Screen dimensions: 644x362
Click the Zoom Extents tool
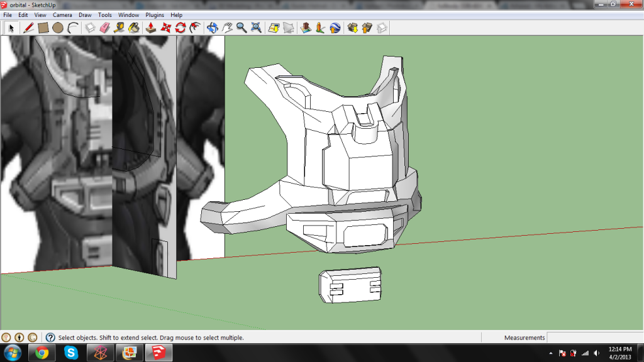pos(257,28)
